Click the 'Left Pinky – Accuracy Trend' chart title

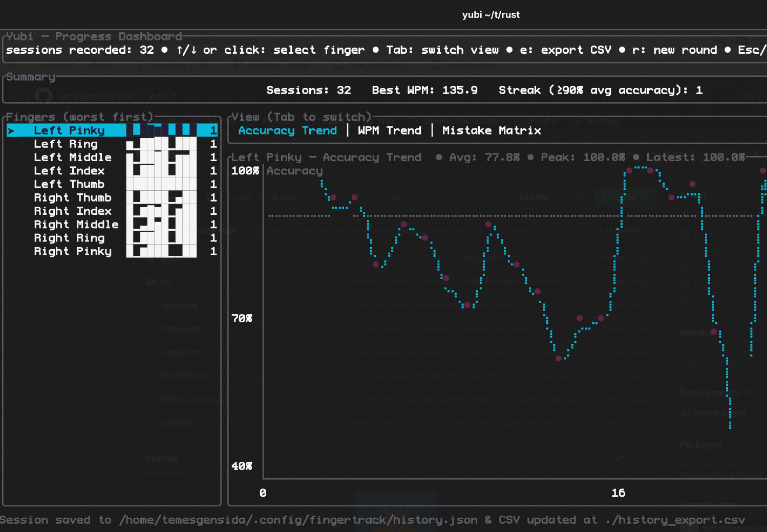pos(326,157)
